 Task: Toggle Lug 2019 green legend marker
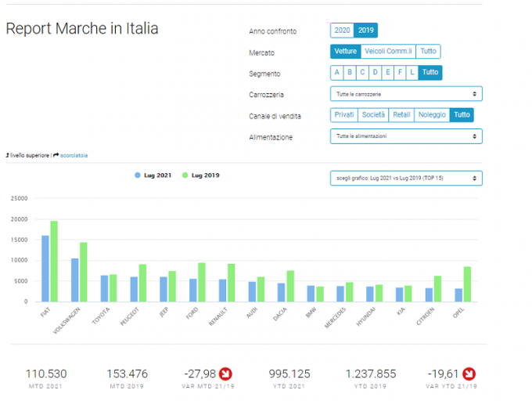click(x=185, y=175)
